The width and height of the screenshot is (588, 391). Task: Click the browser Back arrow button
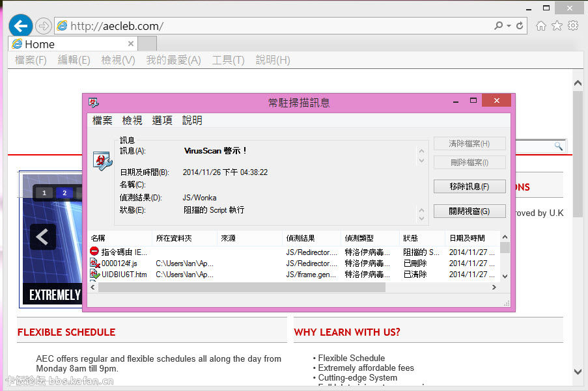coord(21,25)
